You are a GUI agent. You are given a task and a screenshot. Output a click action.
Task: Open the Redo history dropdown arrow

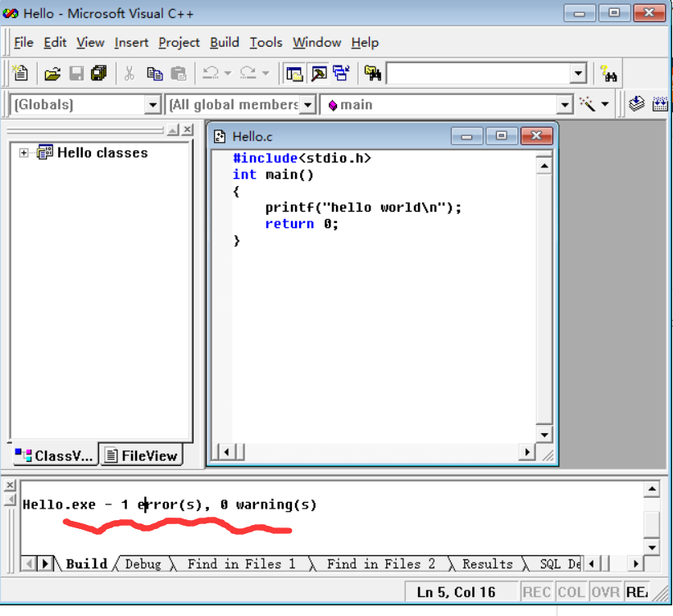tap(266, 73)
